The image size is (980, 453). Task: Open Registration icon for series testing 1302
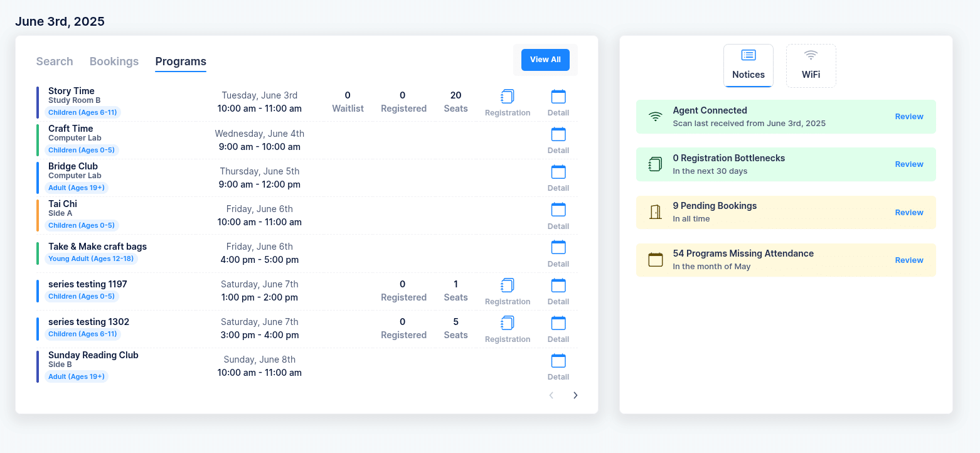508,322
